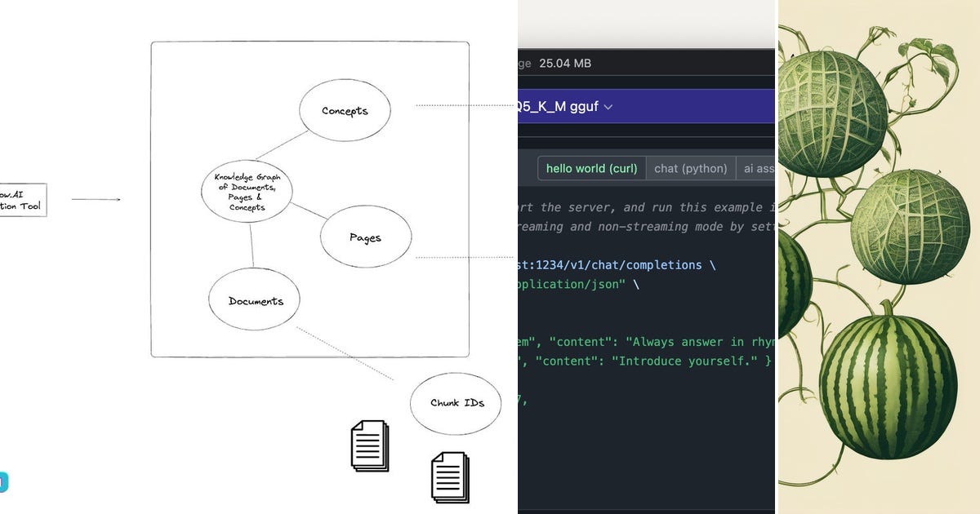Click the Knowledge Graph center node
Viewport: 980px width, 514px height.
point(247,191)
